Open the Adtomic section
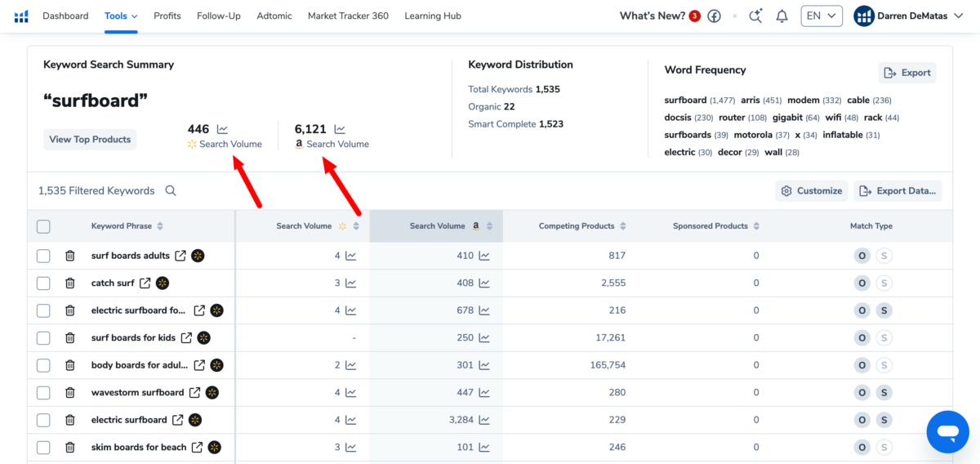 pos(274,16)
